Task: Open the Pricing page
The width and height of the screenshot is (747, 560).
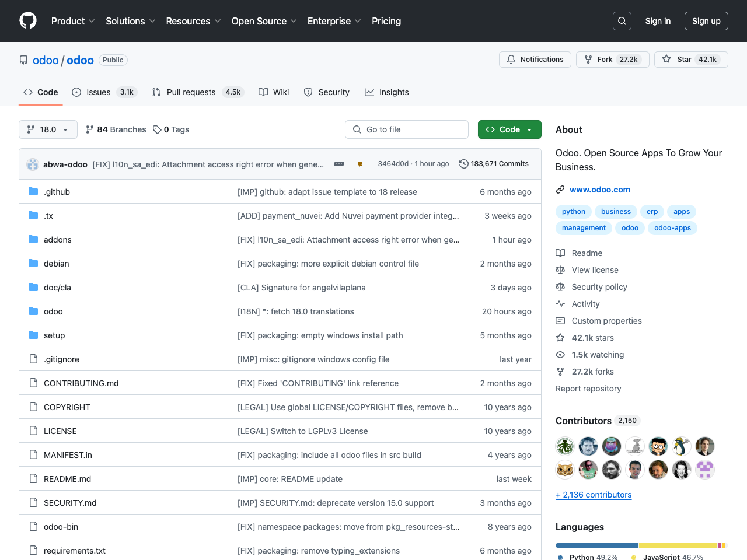Action: [386, 21]
